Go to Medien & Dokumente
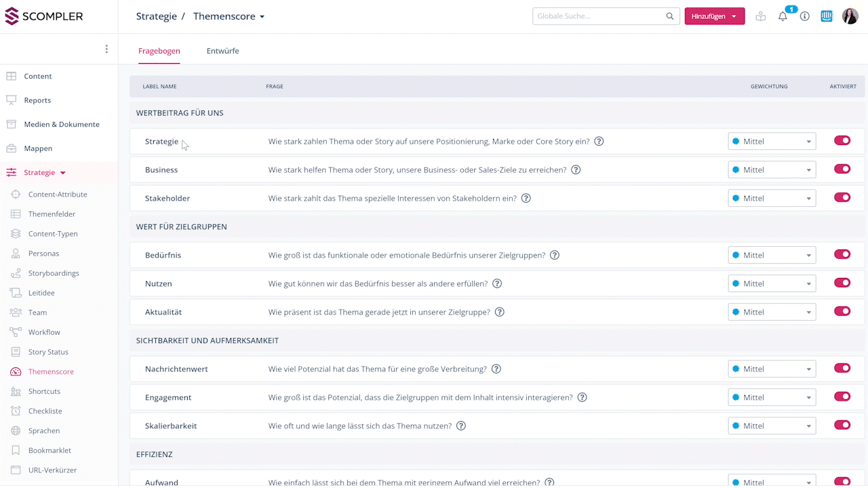Screen dimensions: 868x488 tap(61, 125)
